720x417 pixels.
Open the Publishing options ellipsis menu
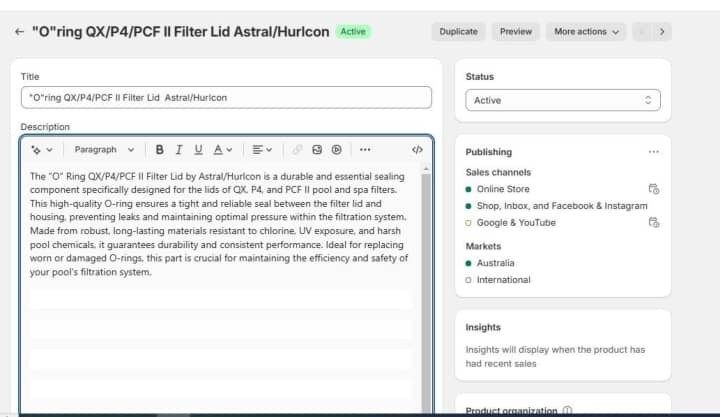[x=653, y=152]
